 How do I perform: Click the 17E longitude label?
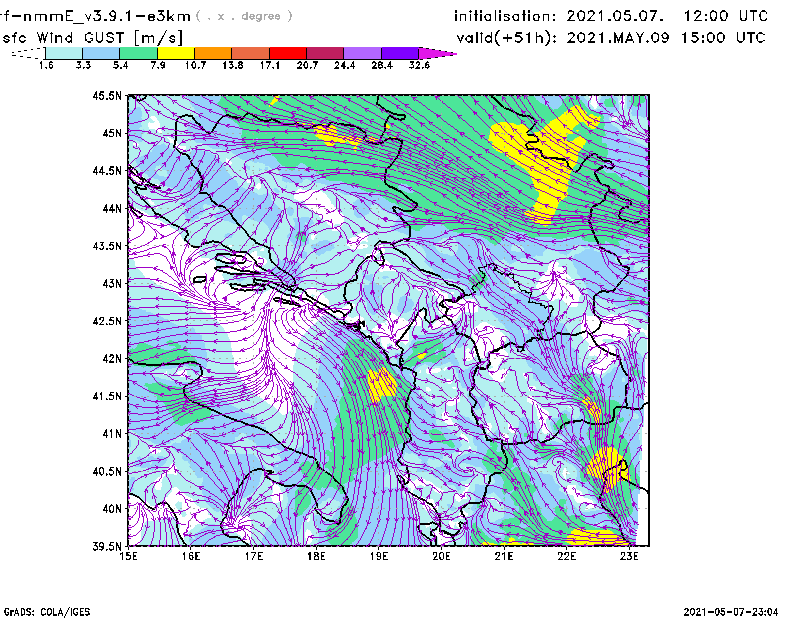[x=254, y=556]
